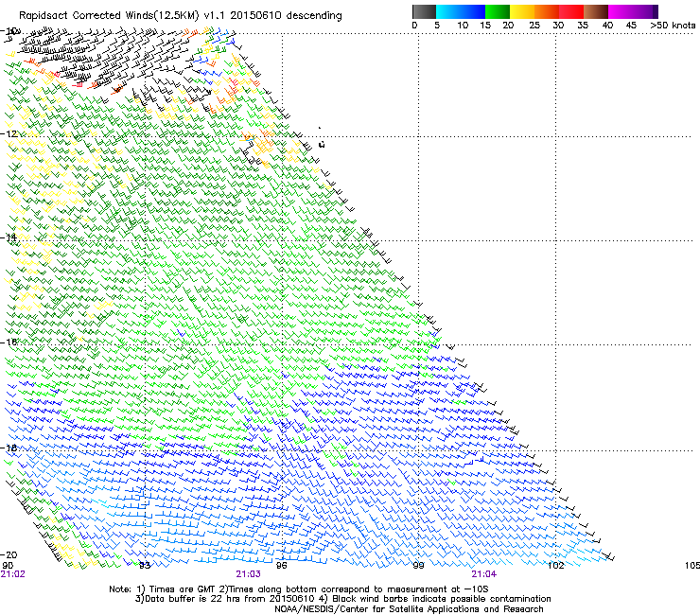Click the note line 'Times are GMT'

coord(299,589)
